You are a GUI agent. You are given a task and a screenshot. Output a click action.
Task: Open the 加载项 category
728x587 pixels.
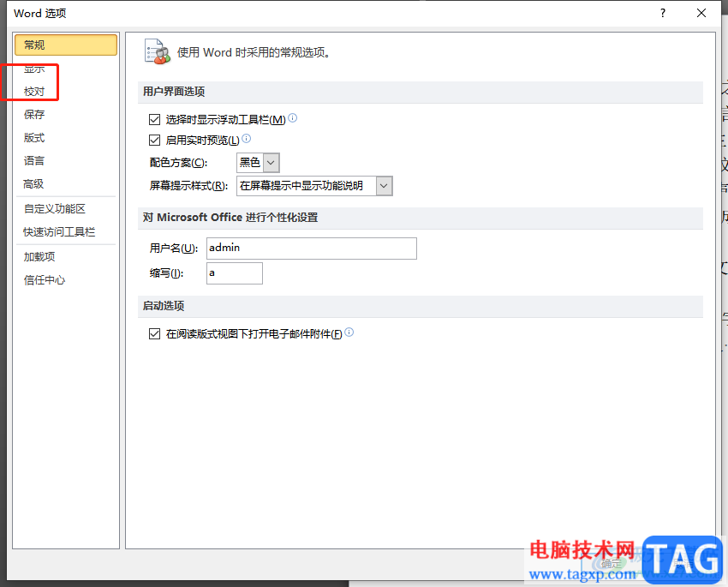tap(39, 257)
